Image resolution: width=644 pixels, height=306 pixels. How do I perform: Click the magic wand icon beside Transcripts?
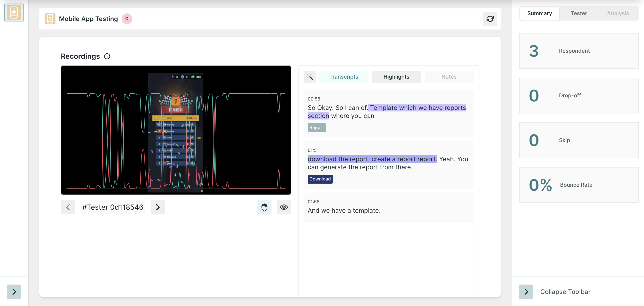pos(310,77)
